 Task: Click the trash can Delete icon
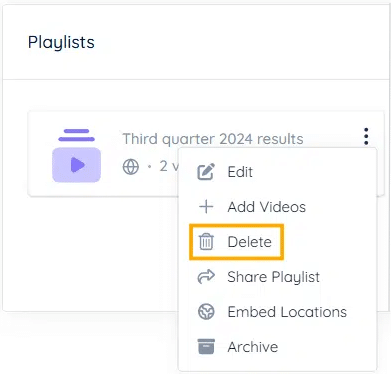click(206, 242)
